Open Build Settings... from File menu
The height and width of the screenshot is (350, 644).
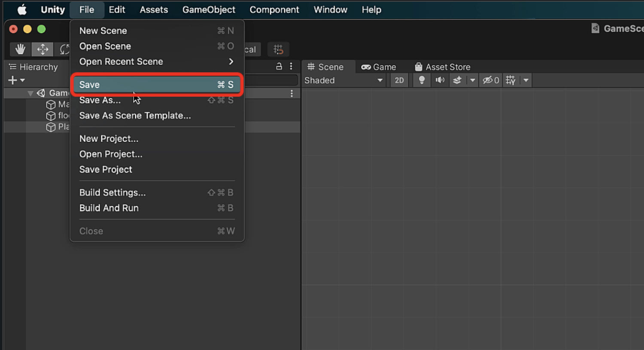click(x=157, y=193)
